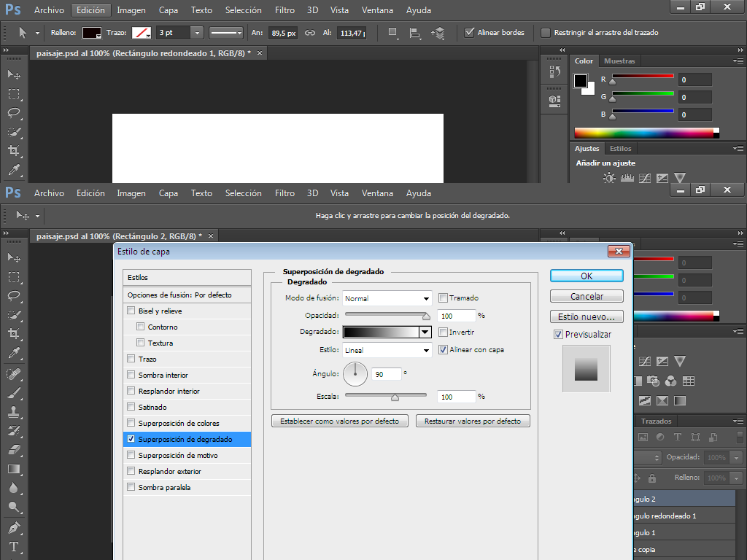Viewport: 747px width, 560px height.
Task: Select Quick Selection tool in upper window
Action: tap(14, 132)
